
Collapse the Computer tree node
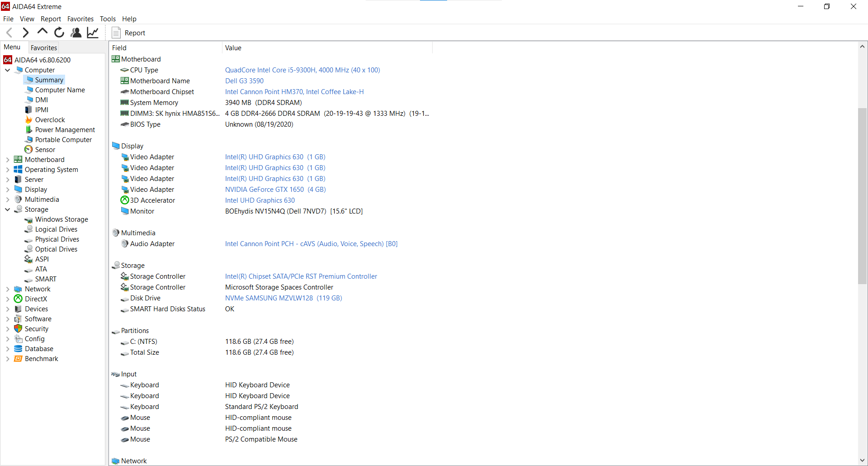click(x=8, y=70)
